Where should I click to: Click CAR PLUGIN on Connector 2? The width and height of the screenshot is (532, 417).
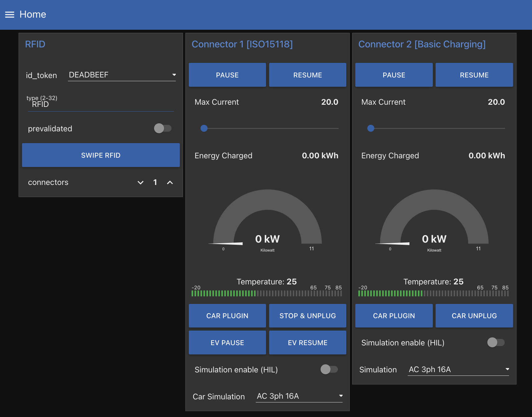click(x=394, y=316)
